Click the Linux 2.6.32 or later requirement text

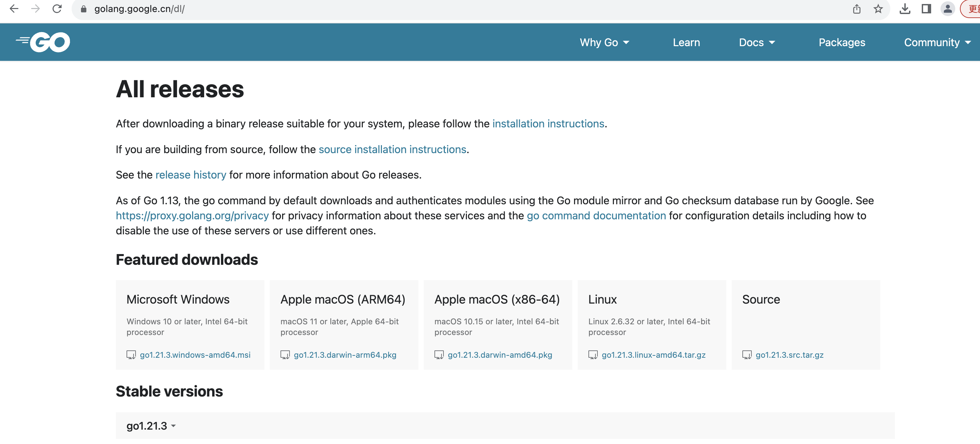649,327
